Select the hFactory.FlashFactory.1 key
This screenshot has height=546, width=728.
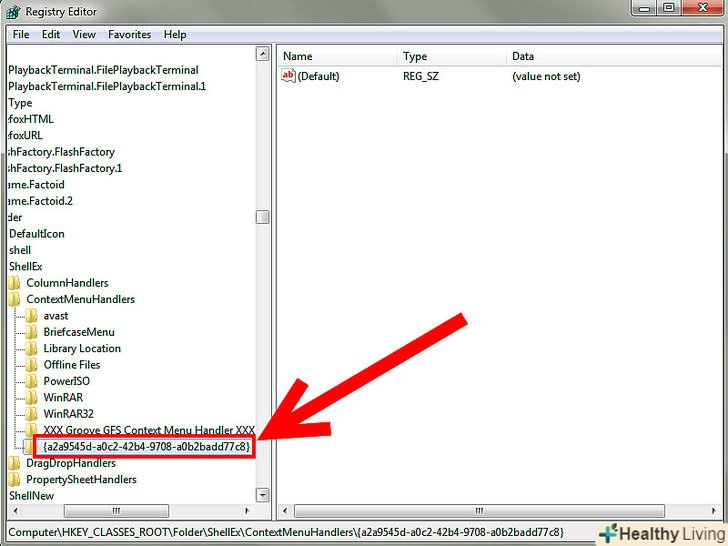tap(65, 168)
